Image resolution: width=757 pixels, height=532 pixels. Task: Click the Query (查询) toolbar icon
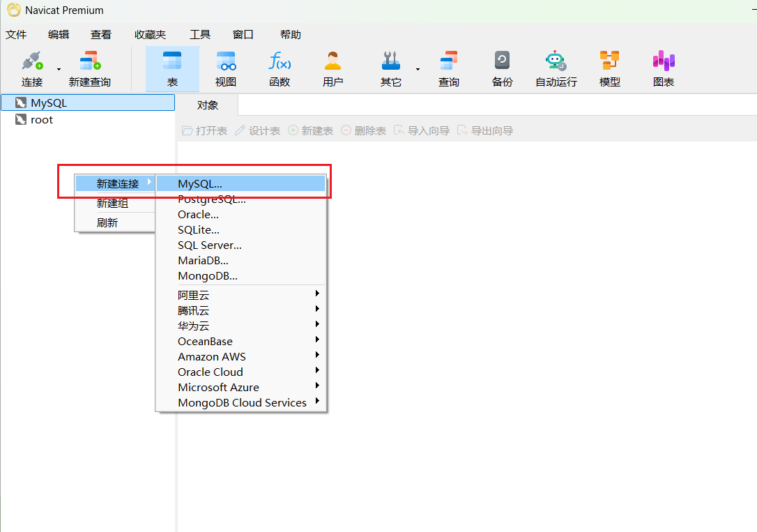pos(448,61)
